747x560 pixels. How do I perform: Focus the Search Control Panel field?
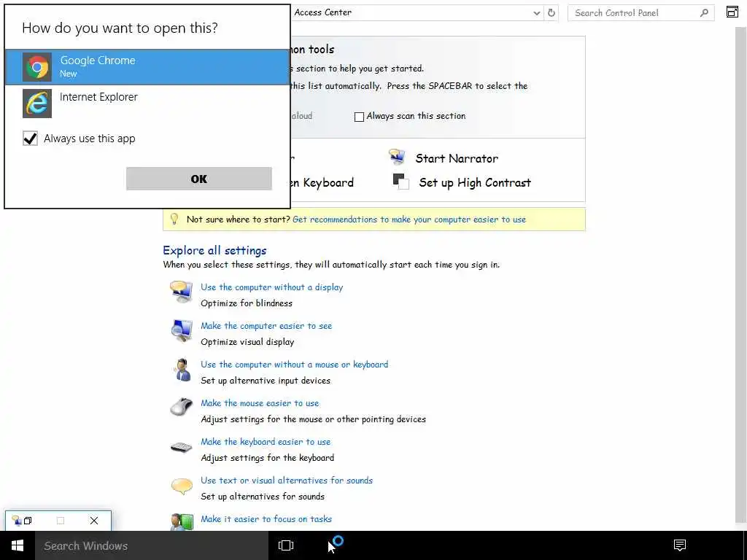640,13
